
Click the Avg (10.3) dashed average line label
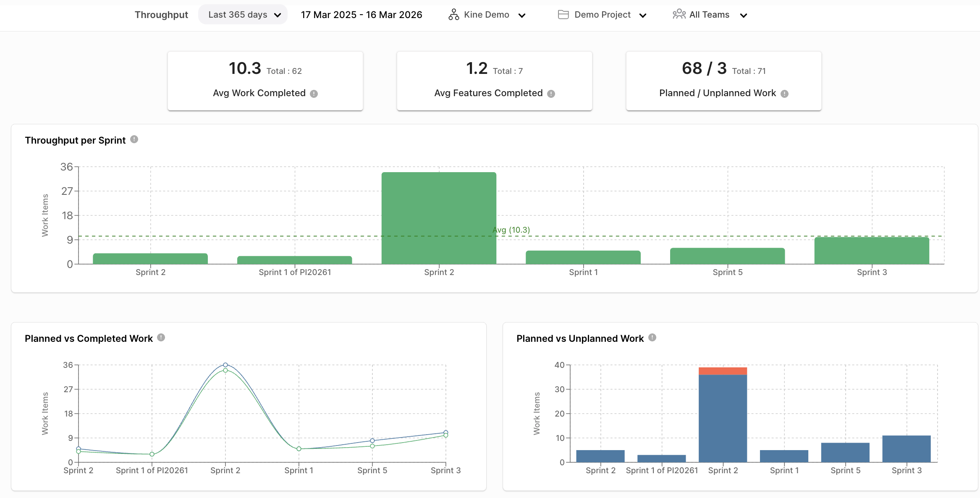click(511, 230)
